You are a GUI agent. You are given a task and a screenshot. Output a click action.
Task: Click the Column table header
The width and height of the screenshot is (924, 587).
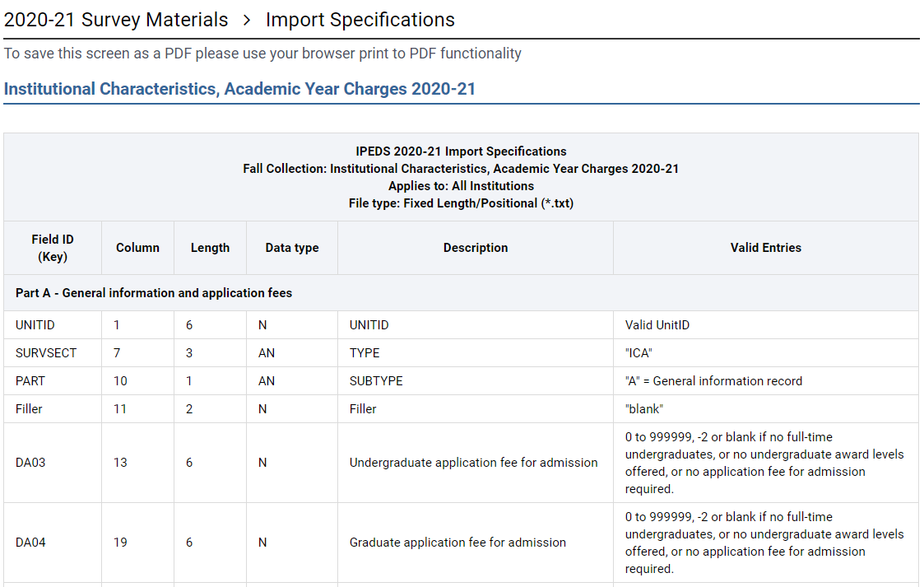tap(137, 248)
